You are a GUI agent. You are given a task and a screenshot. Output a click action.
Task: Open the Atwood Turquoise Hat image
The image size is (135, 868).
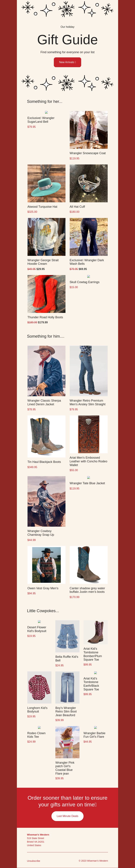(46, 183)
